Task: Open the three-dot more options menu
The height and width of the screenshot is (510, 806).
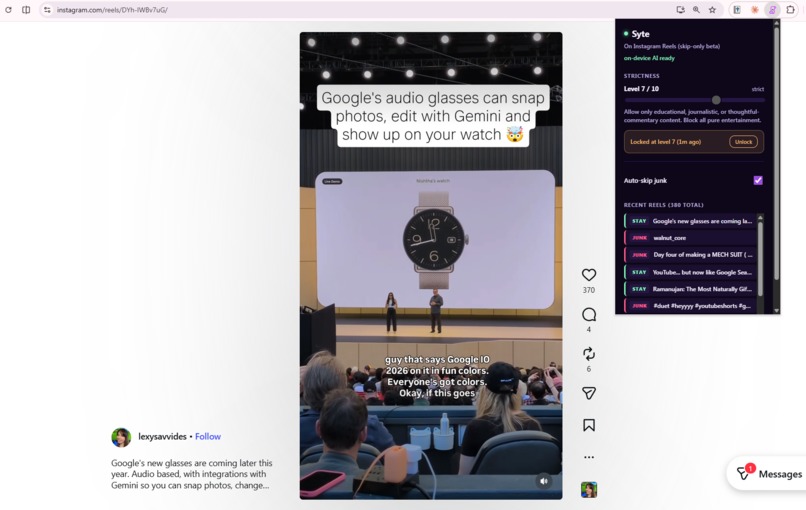Action: coord(589,457)
